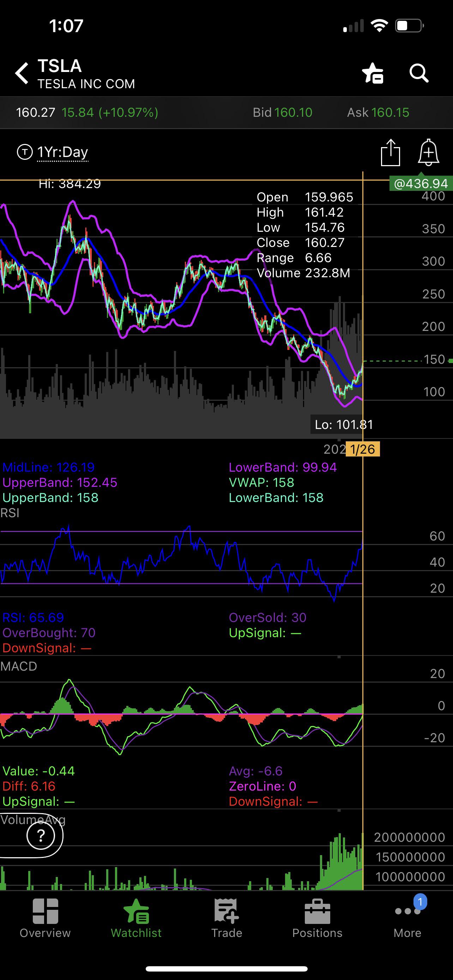Open the symbol search magnifier
453x980 pixels.
tap(419, 73)
